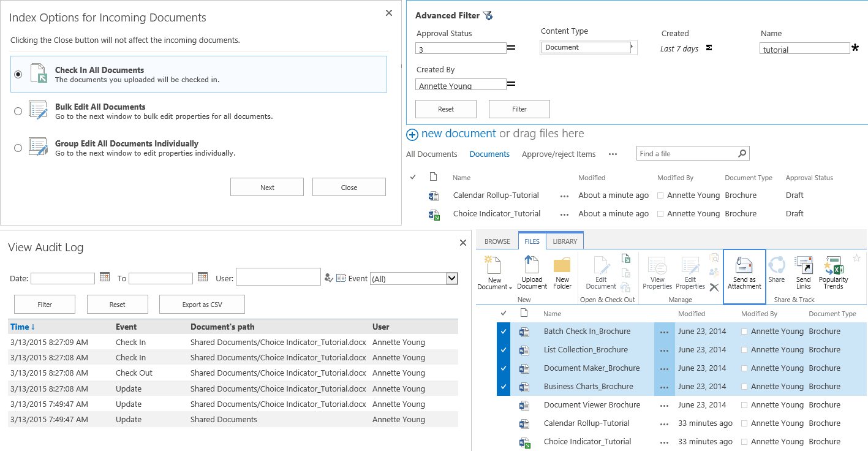This screenshot has width=868, height=451.
Task: Click Reset in the Advanced Filter panel
Action: coord(446,109)
